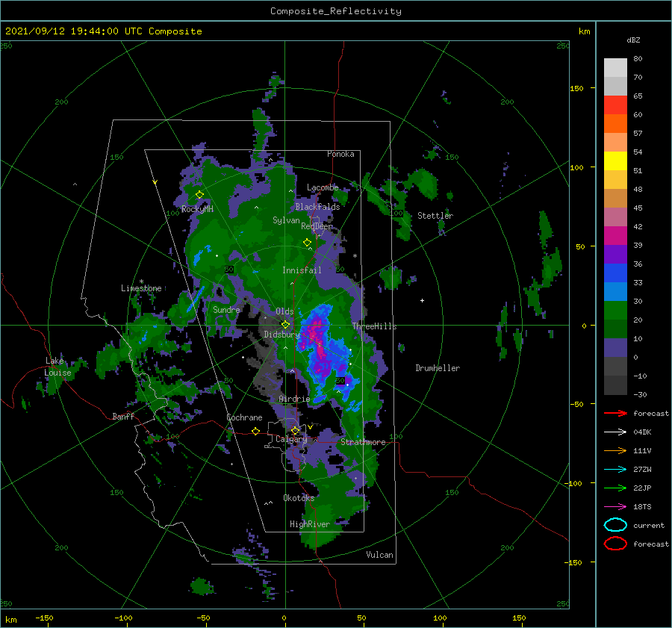Pick the orange 111V arrow legend icon
Viewport: 672px width, 628px height.
615,450
